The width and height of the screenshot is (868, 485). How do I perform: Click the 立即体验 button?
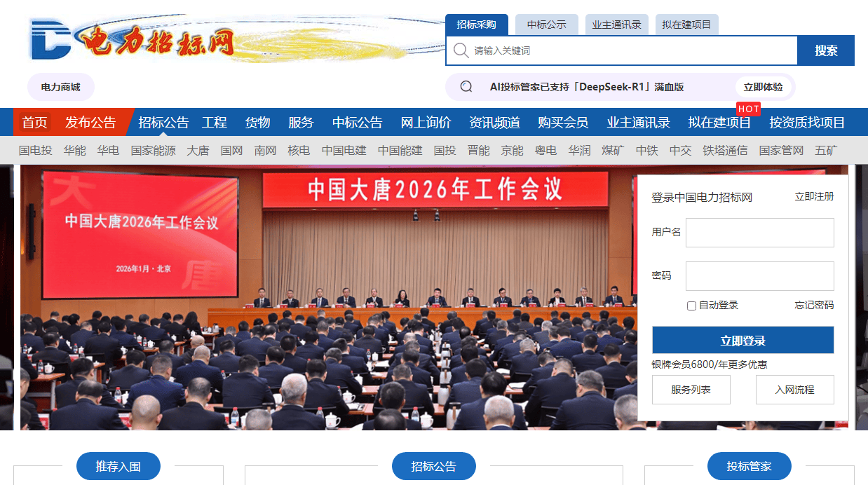tap(763, 87)
